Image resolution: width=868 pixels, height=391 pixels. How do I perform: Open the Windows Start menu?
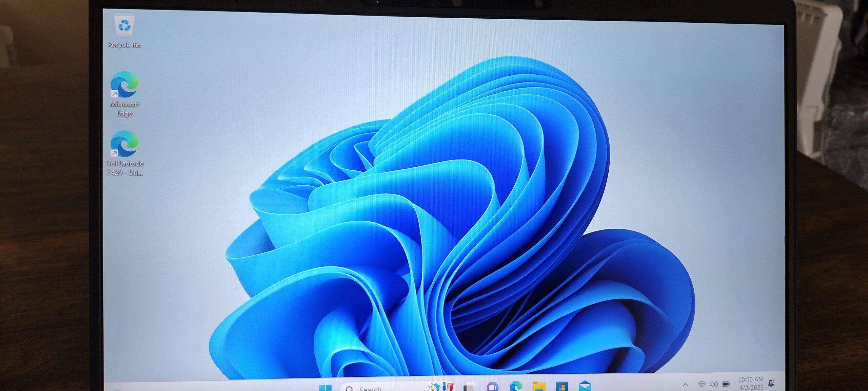(x=325, y=387)
